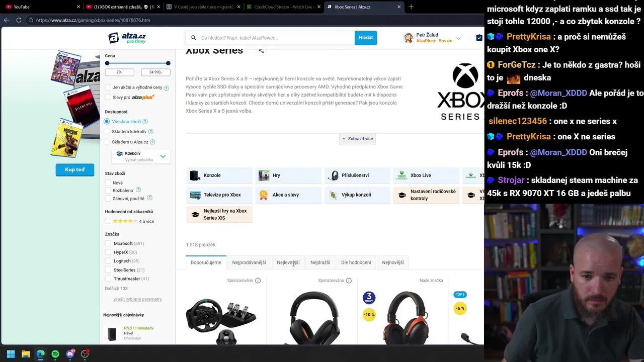Click the Xbox Live category icon
The width and height of the screenshot is (644, 362).
point(402,175)
